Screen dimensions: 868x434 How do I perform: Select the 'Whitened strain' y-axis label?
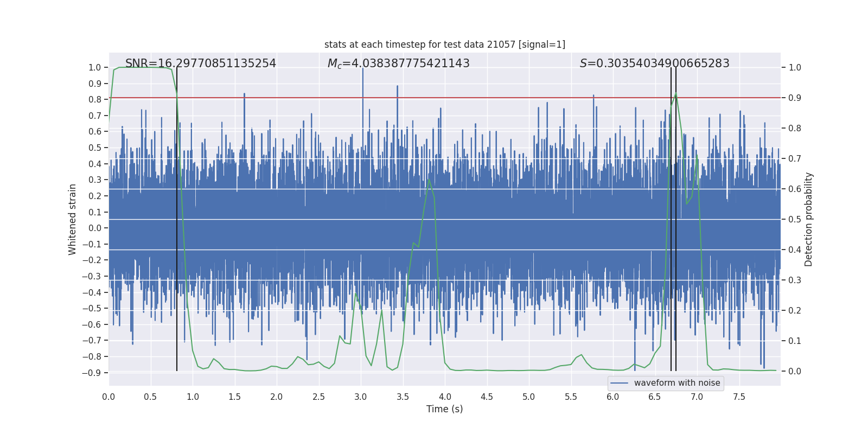[73, 219]
